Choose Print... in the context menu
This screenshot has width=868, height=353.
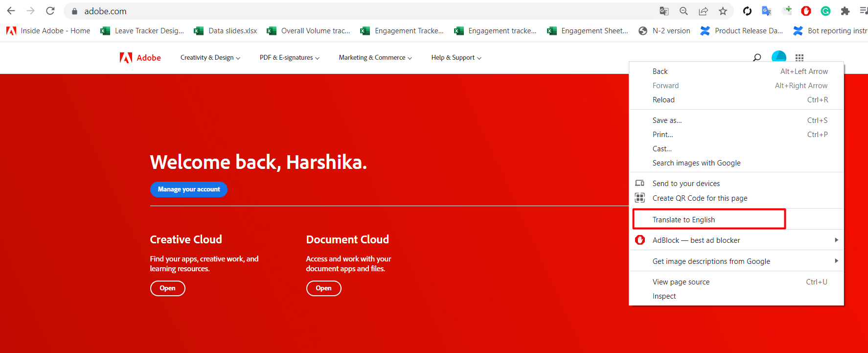click(736, 135)
